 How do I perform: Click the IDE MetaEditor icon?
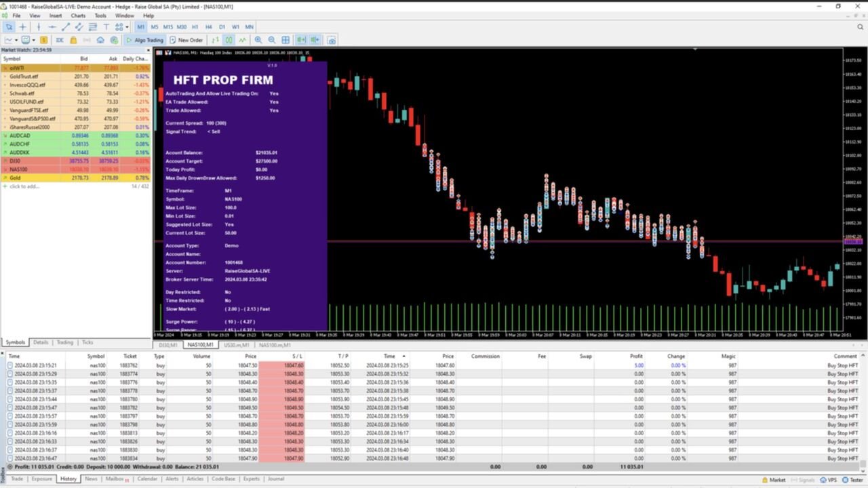coord(60,40)
